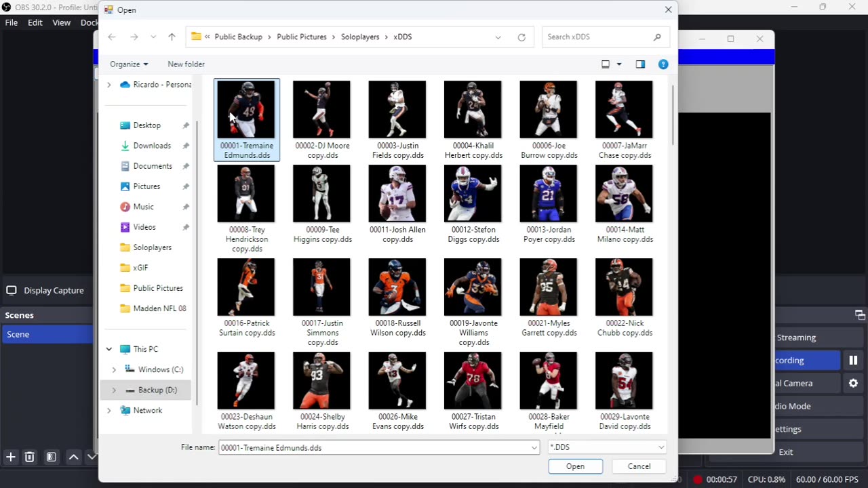
Task: Toggle the preview pane
Action: 640,64
